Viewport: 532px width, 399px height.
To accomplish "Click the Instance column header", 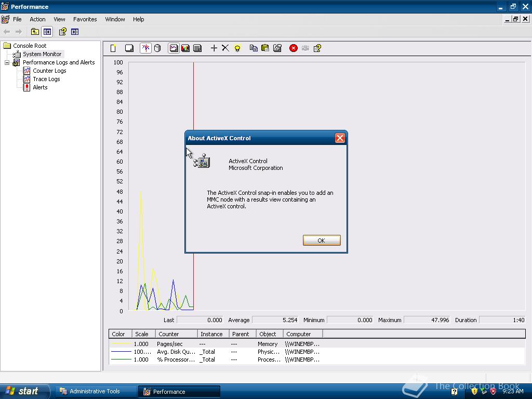I will pos(214,334).
